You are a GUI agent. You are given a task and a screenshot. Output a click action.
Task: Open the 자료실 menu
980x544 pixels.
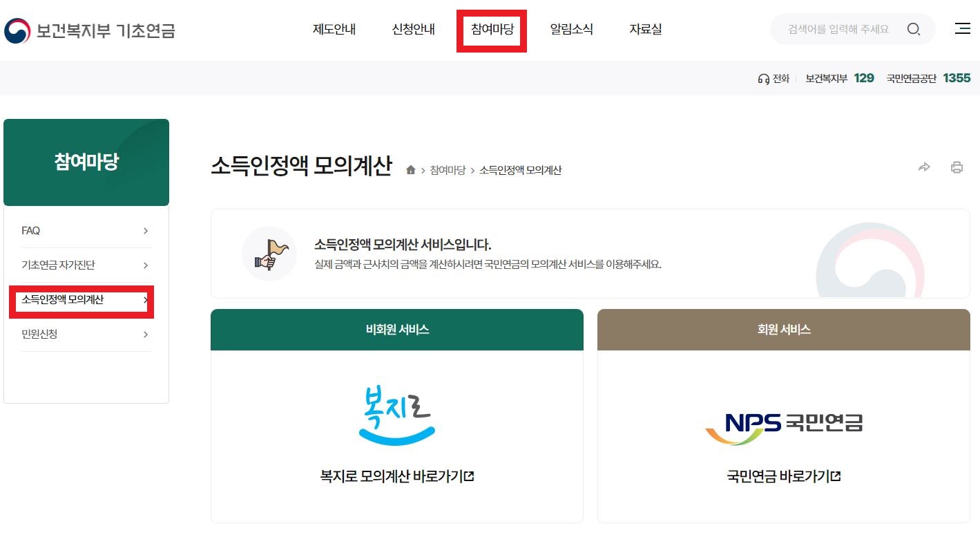646,30
